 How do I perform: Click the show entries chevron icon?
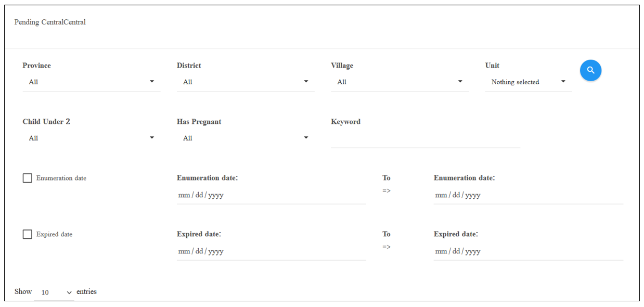click(69, 293)
